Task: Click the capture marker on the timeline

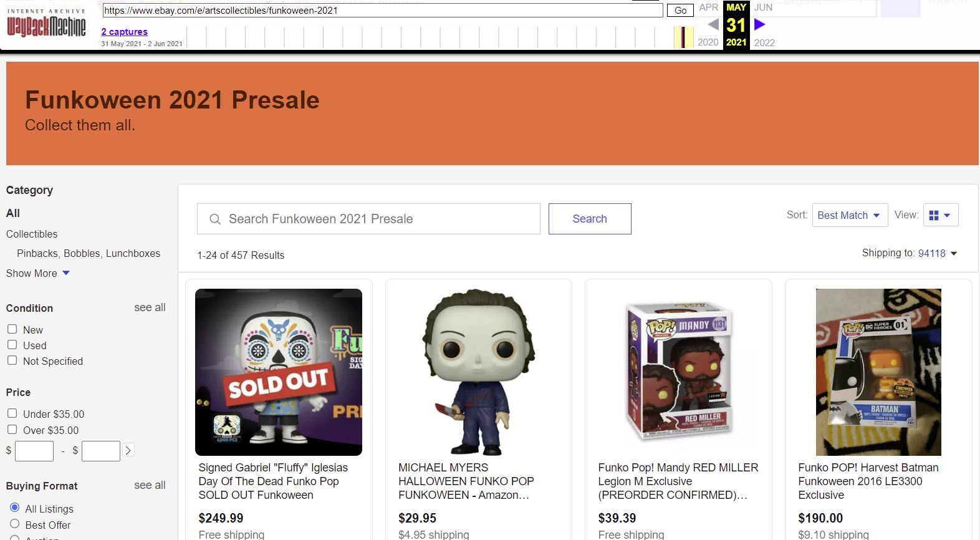Action: (x=683, y=37)
